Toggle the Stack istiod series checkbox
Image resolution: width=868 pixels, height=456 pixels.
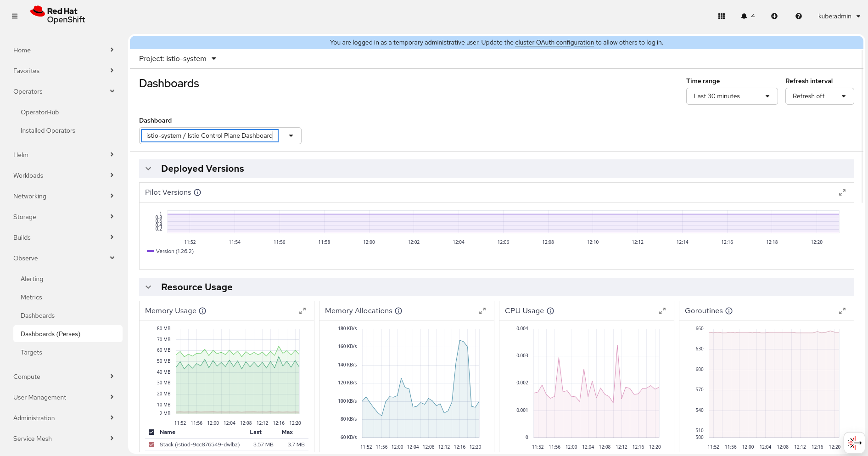pyautogui.click(x=151, y=445)
